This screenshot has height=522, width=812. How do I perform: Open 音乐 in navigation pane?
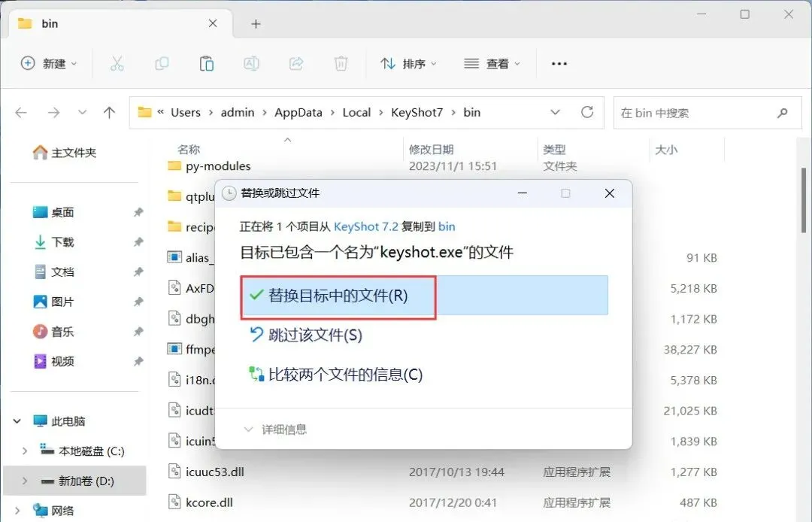coord(54,332)
